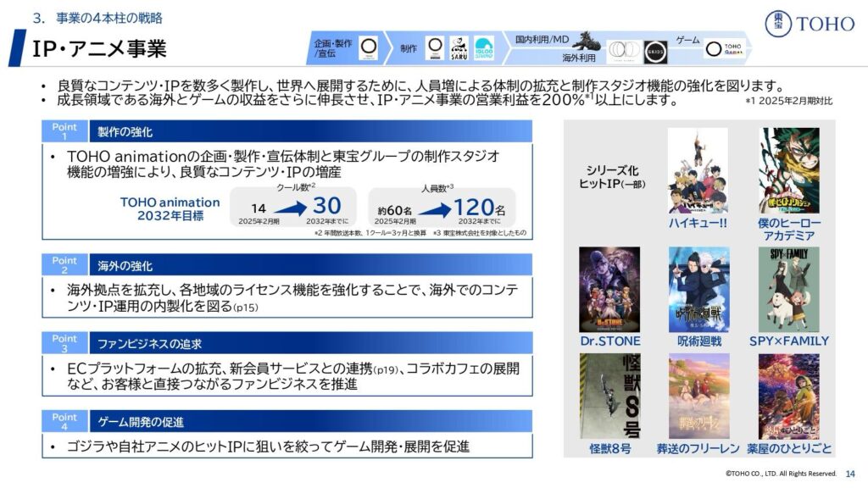Click the 僕のヒーローアカデミア caption
868x488 pixels.
[x=789, y=229]
